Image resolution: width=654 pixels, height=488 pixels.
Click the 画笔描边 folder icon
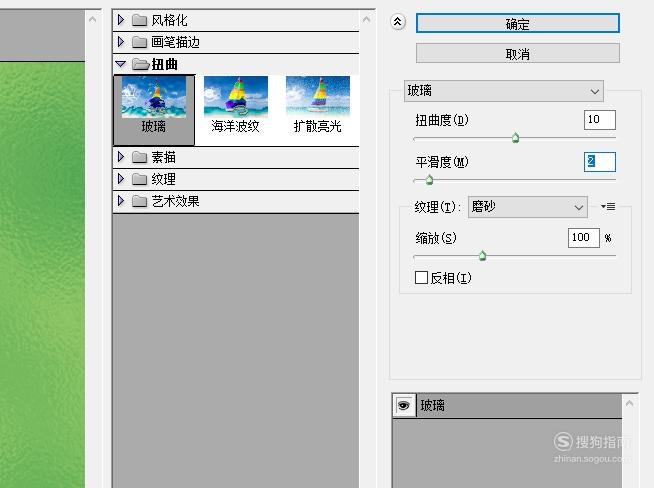pyautogui.click(x=139, y=42)
